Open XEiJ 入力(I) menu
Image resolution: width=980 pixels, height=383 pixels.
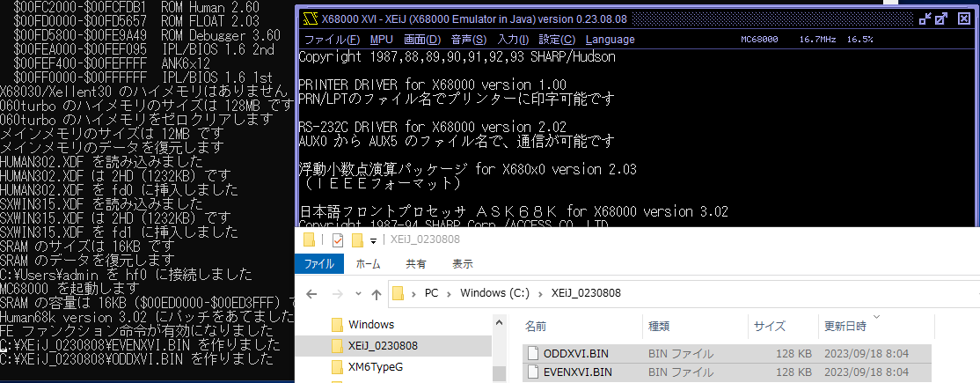tap(513, 40)
